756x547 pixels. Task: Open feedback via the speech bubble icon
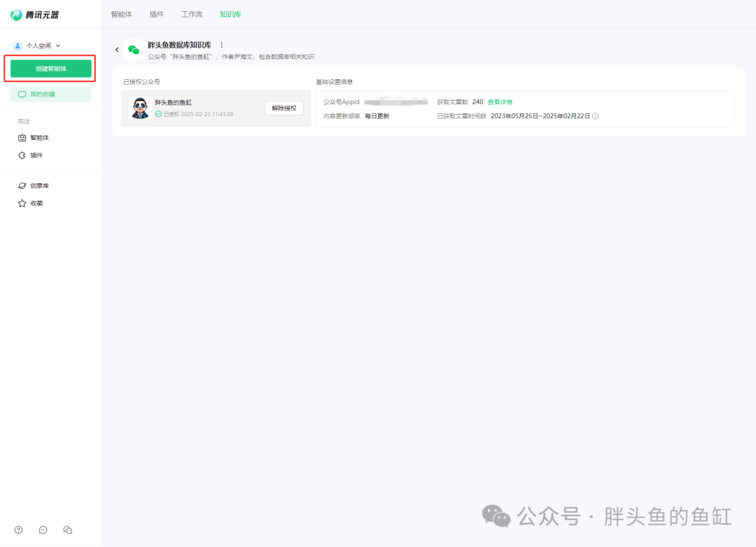coord(43,530)
